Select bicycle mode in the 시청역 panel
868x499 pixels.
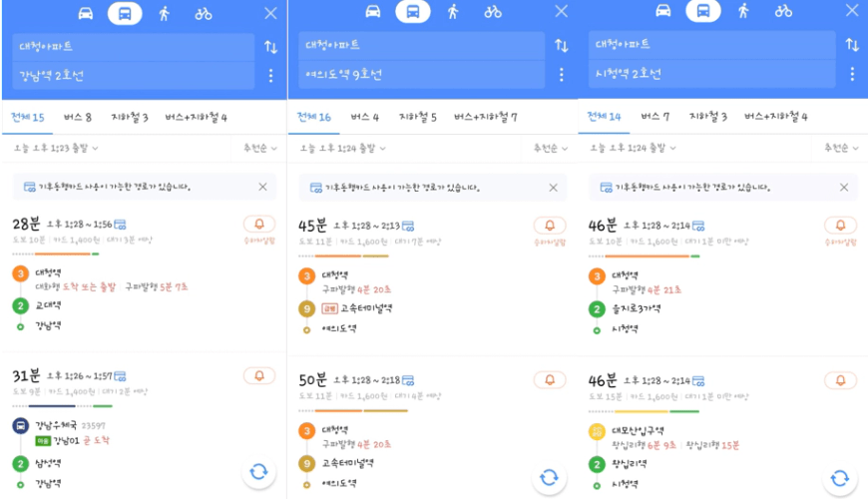click(x=783, y=11)
